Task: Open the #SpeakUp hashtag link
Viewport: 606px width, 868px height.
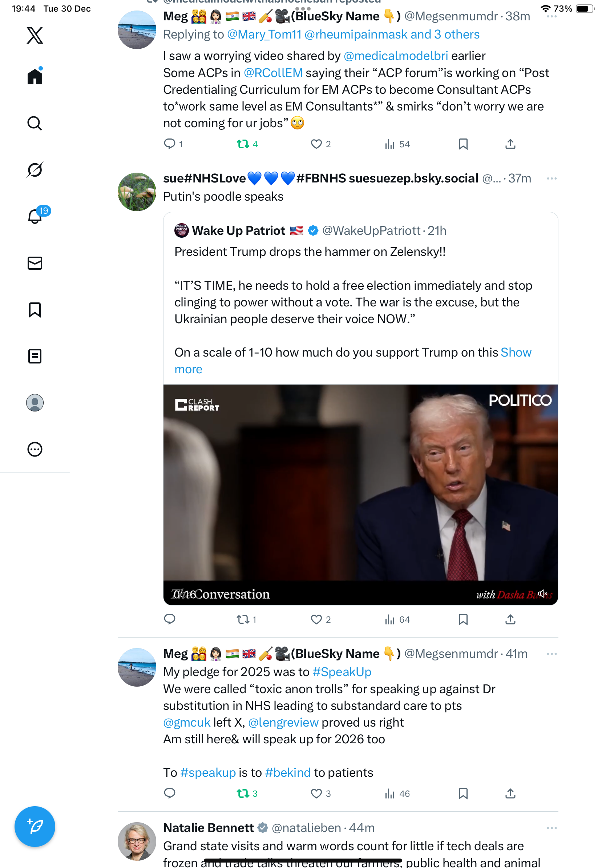Action: (x=342, y=672)
